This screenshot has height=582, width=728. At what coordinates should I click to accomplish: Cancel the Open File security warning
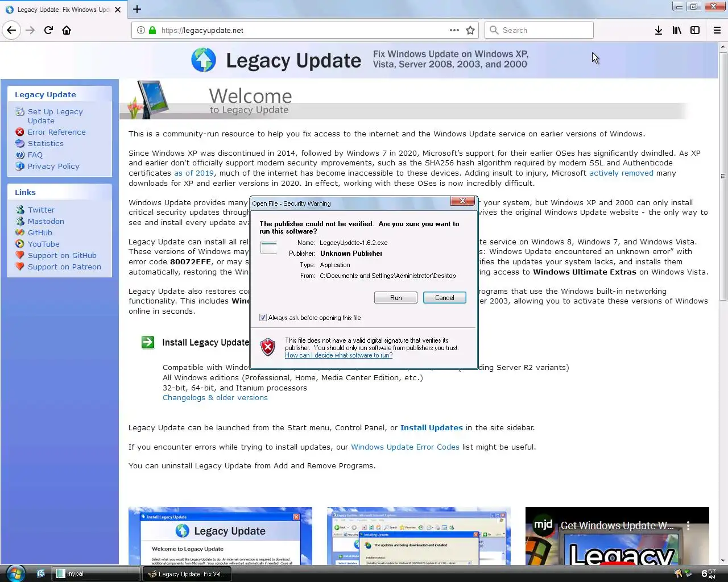point(445,298)
